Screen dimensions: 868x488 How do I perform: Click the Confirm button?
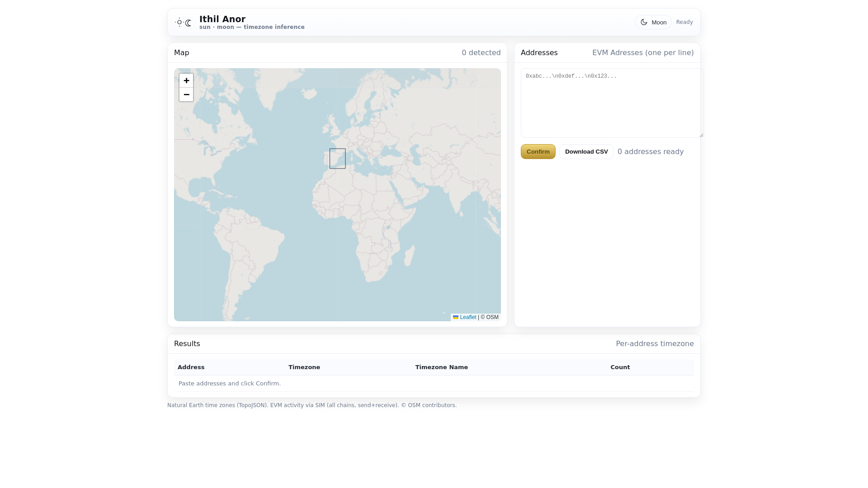click(x=538, y=152)
